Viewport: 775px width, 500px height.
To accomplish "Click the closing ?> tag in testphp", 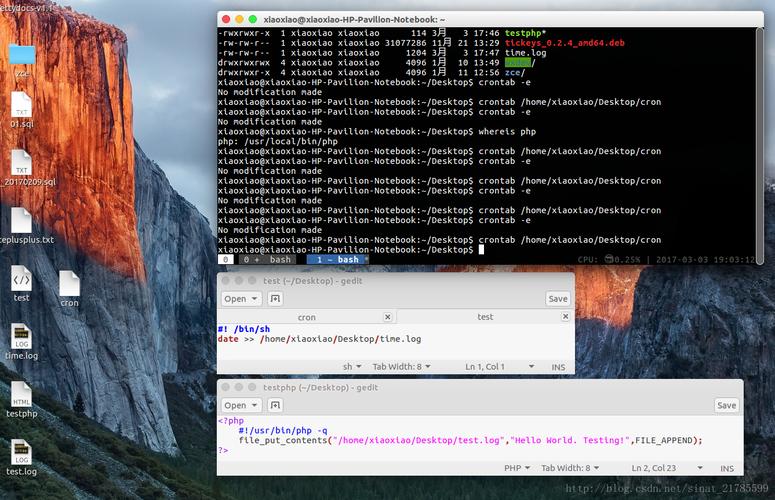I will click(223, 450).
